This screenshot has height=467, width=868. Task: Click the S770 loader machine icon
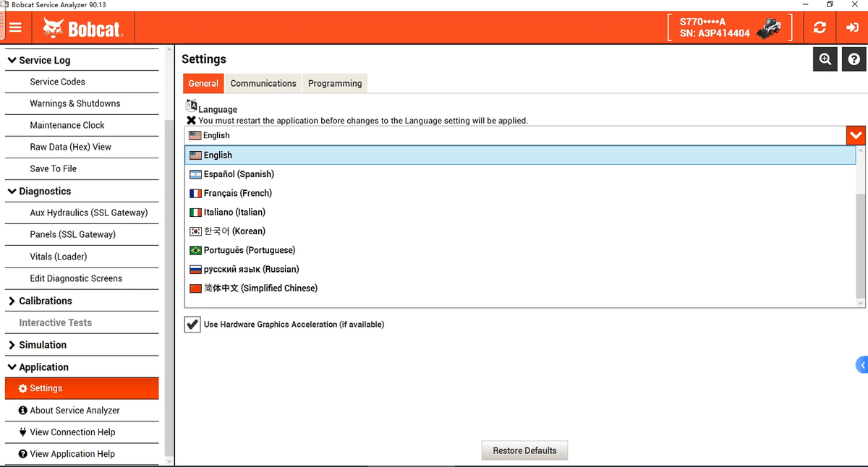pyautogui.click(x=768, y=28)
